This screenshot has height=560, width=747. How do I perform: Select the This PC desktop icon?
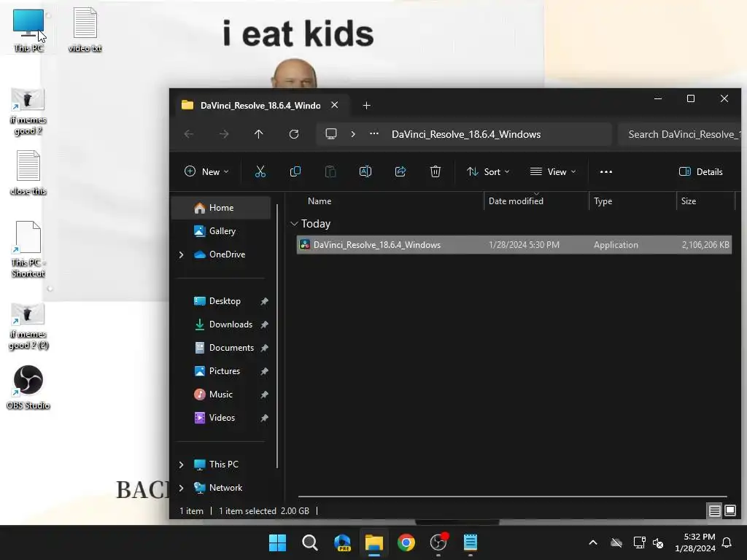coord(28,30)
